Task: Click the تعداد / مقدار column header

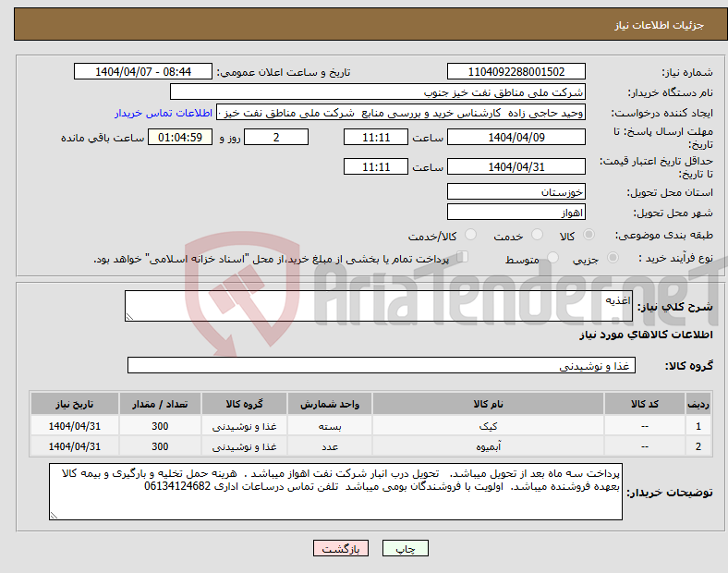Action: [160, 404]
